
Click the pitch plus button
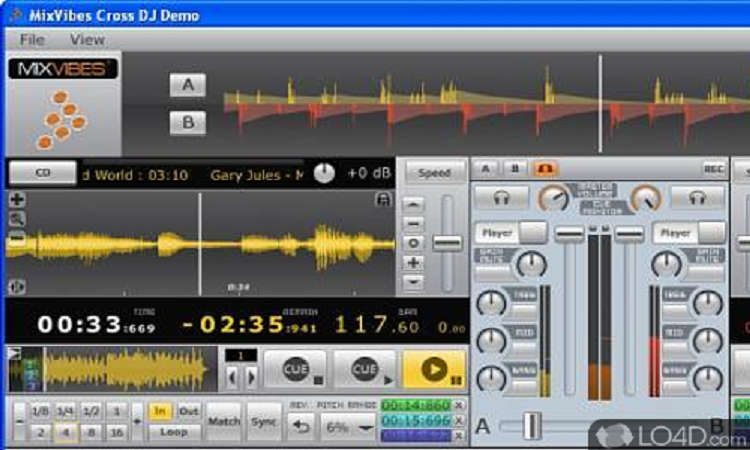pyautogui.click(x=413, y=263)
